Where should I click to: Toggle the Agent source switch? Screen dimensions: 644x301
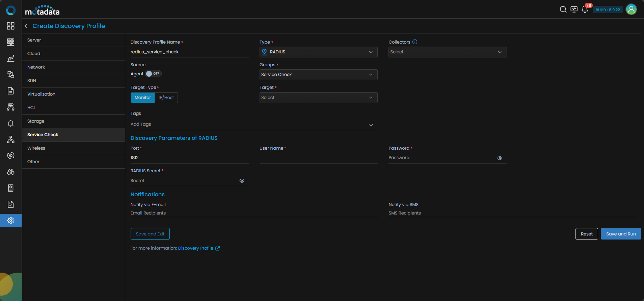[153, 74]
